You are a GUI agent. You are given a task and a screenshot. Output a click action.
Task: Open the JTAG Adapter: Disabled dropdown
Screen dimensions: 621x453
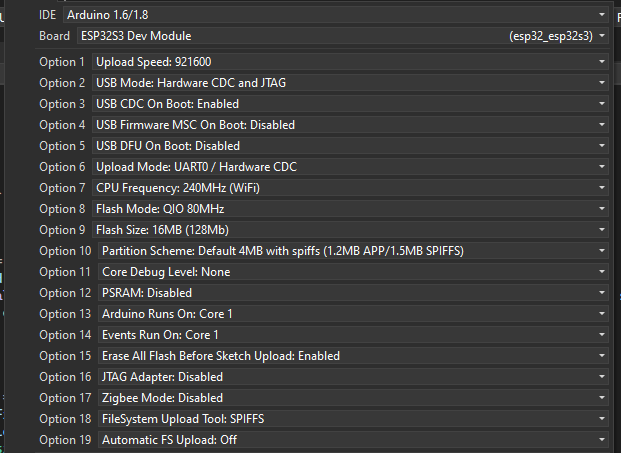point(353,377)
